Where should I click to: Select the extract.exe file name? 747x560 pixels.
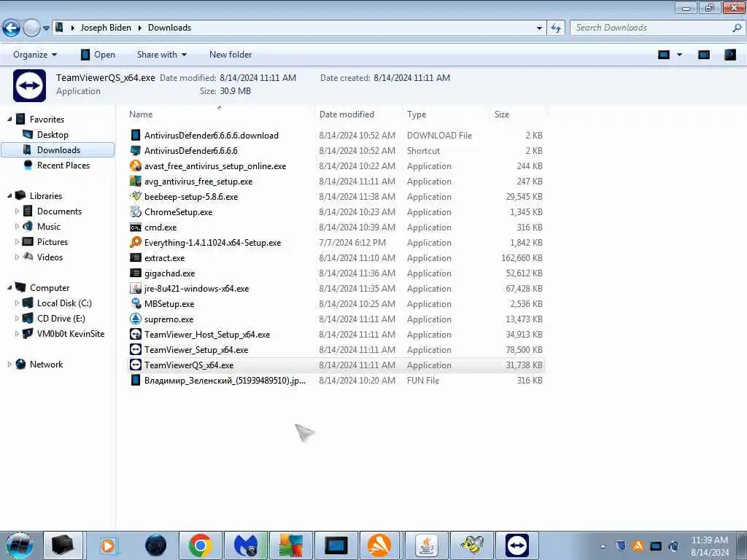click(x=164, y=257)
